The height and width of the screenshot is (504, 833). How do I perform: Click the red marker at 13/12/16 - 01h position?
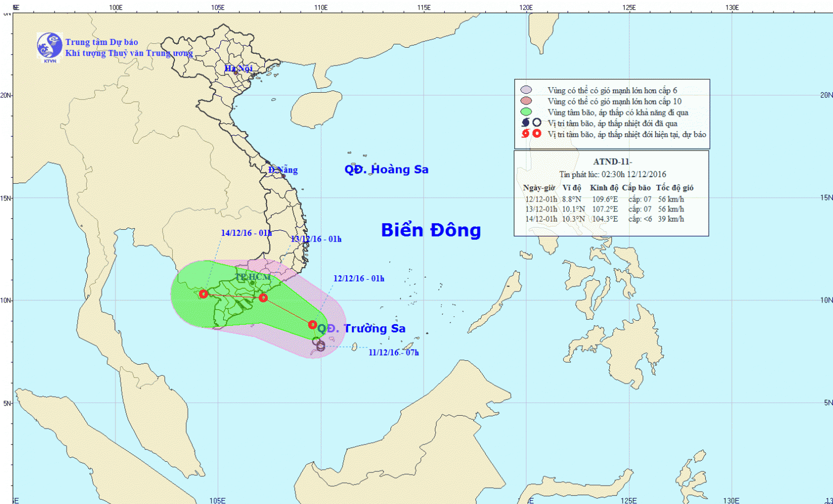pyautogui.click(x=263, y=298)
